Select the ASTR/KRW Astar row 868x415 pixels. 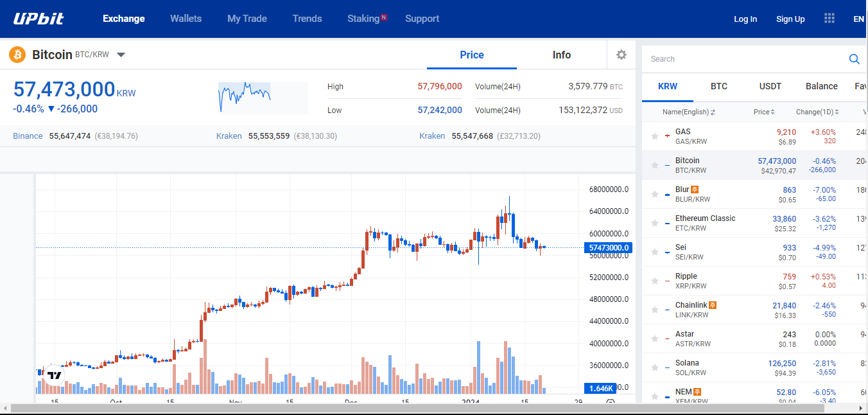[755, 339]
